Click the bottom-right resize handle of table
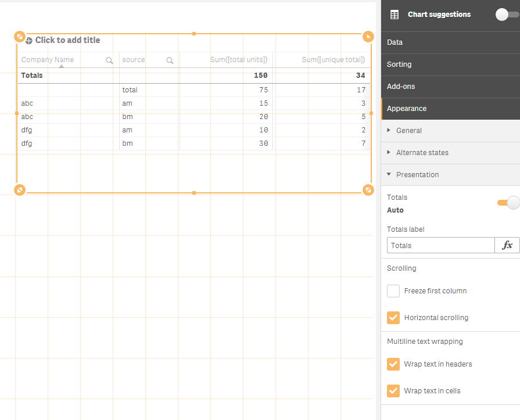Viewport: 520px width, 420px height. pos(368,190)
